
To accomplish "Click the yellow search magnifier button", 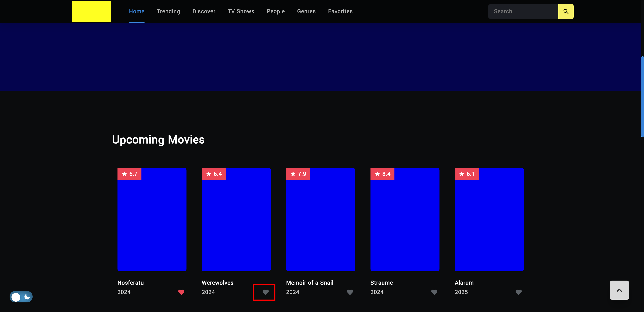I will click(x=566, y=11).
